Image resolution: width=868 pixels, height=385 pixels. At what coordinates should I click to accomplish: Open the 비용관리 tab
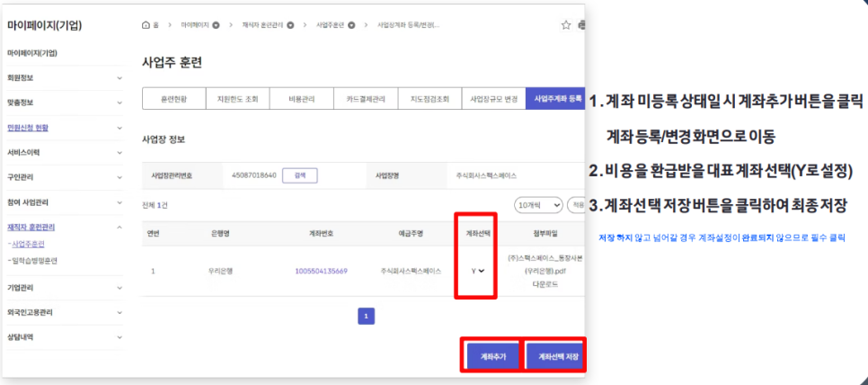pyautogui.click(x=302, y=99)
